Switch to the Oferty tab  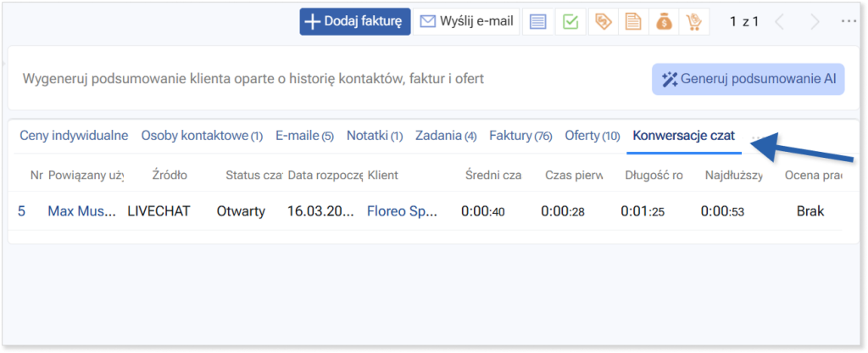pyautogui.click(x=593, y=136)
